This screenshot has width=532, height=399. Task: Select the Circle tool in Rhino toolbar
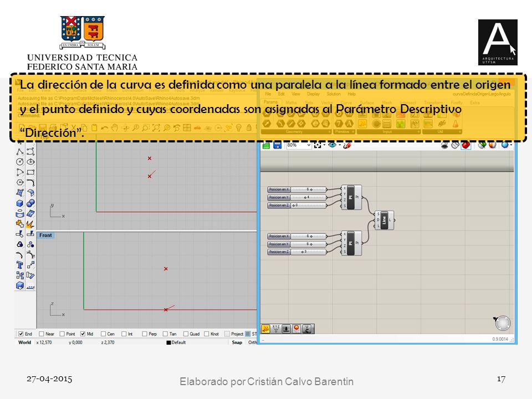(20, 162)
